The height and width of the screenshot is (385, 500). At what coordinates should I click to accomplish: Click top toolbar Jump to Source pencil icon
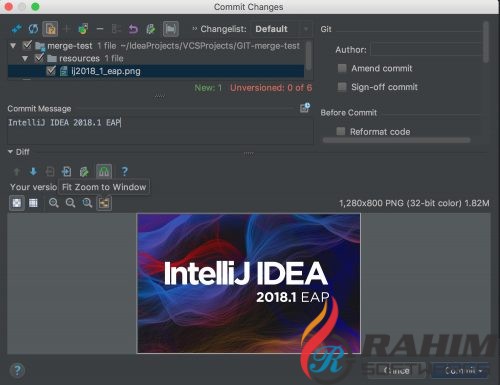click(x=150, y=29)
